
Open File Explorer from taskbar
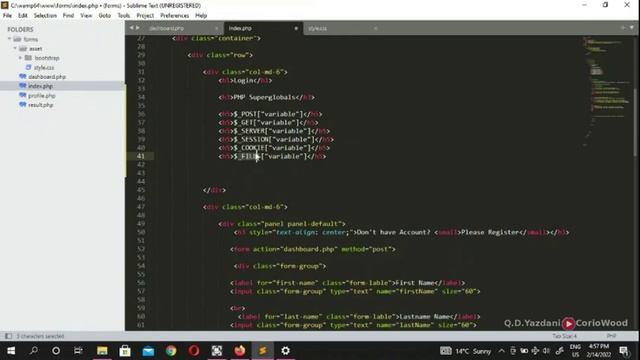tap(102, 351)
